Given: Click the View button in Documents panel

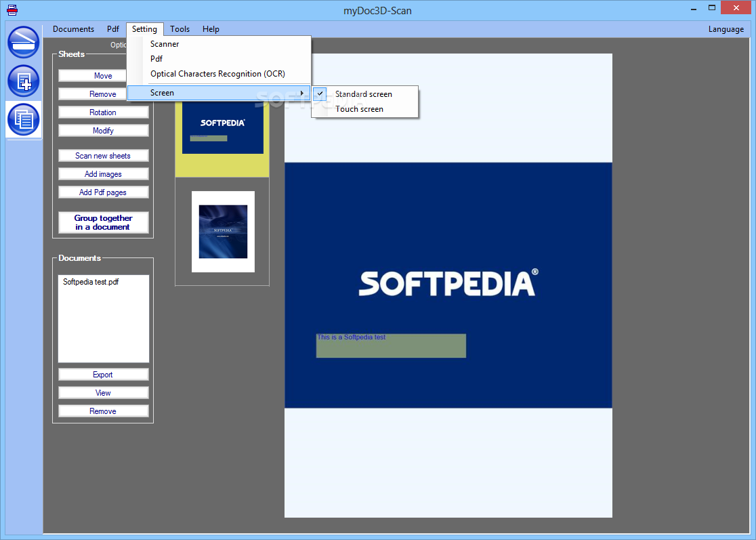Looking at the screenshot, I should (103, 393).
